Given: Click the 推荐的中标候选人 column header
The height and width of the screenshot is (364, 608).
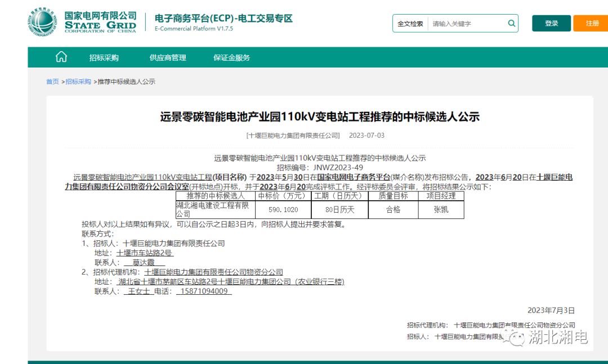Looking at the screenshot, I should tap(216, 196).
